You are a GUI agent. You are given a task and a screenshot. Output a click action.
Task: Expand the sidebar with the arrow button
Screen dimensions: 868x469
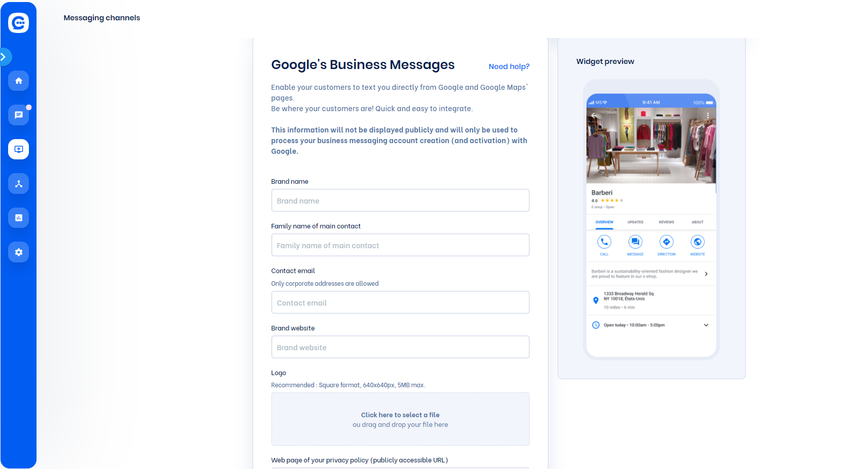point(4,57)
